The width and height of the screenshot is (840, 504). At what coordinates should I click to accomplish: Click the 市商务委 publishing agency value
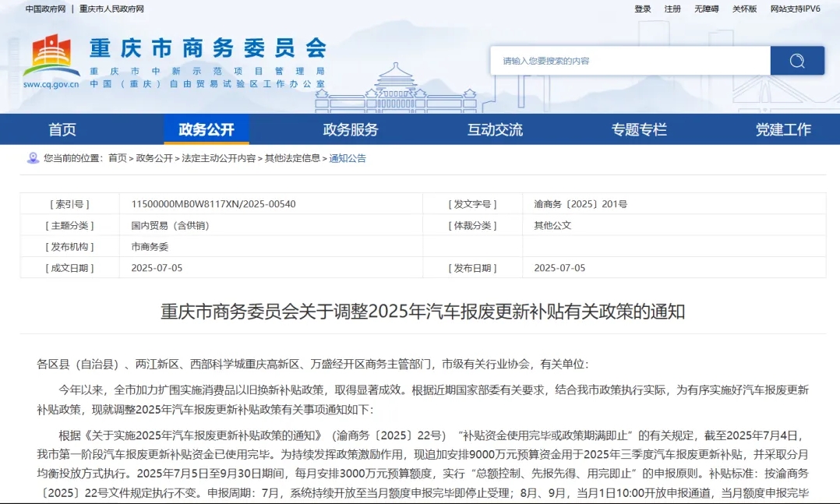click(x=150, y=247)
